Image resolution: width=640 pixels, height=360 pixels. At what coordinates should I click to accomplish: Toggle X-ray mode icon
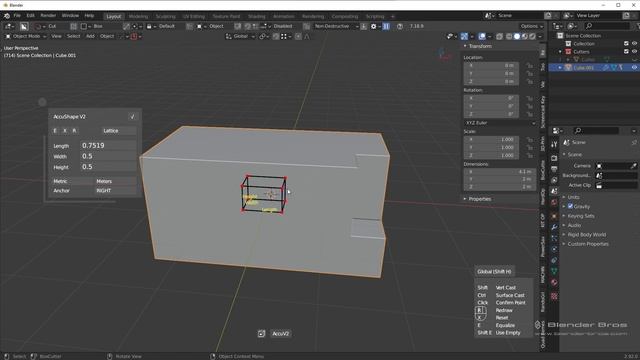(499, 36)
